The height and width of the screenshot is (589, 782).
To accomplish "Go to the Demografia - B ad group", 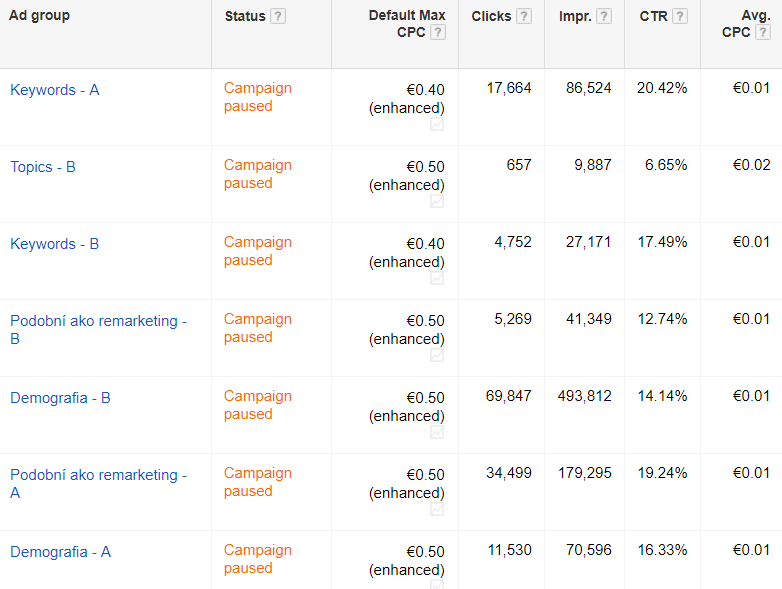I will [x=60, y=398].
